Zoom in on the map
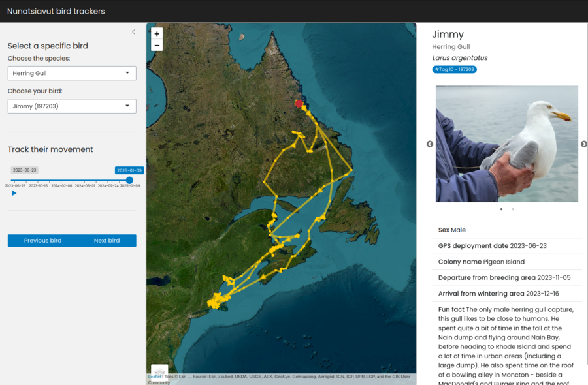The width and height of the screenshot is (588, 385). click(157, 33)
